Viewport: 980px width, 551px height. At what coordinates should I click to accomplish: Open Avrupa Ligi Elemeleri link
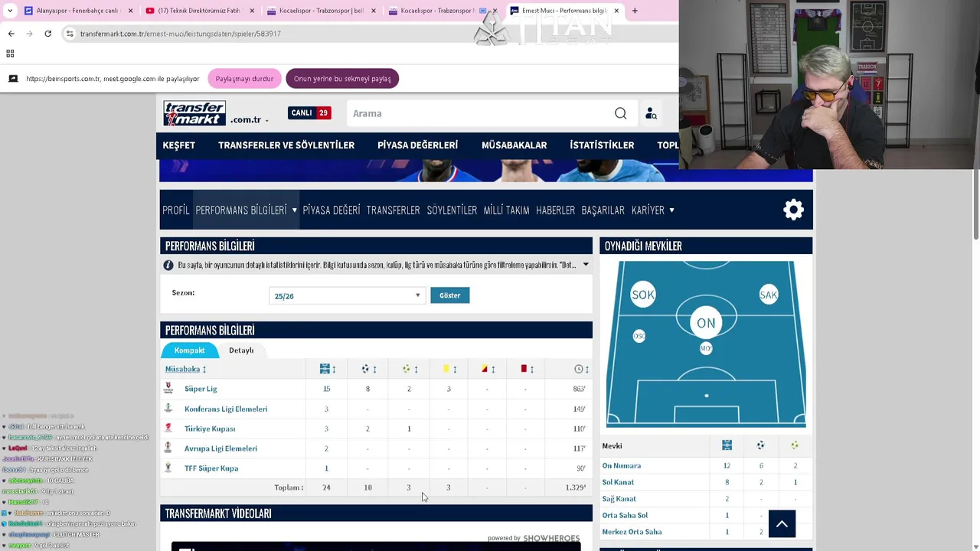pyautogui.click(x=220, y=448)
